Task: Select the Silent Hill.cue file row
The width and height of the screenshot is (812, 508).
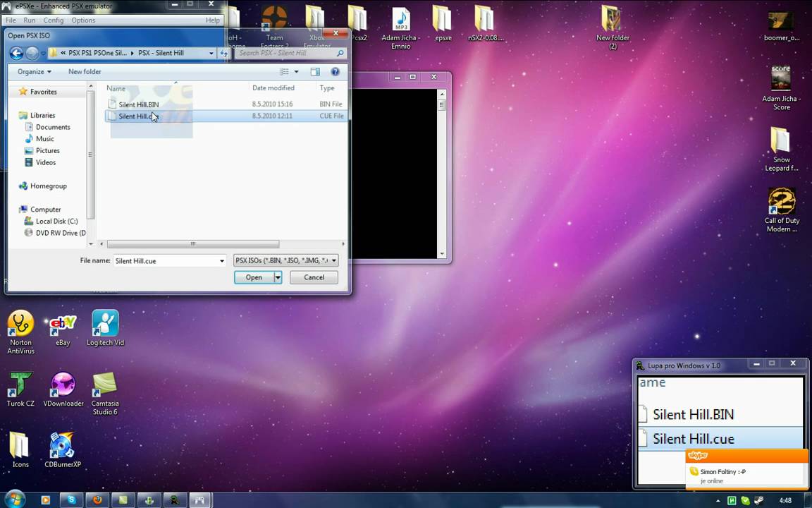Action: pyautogui.click(x=226, y=116)
